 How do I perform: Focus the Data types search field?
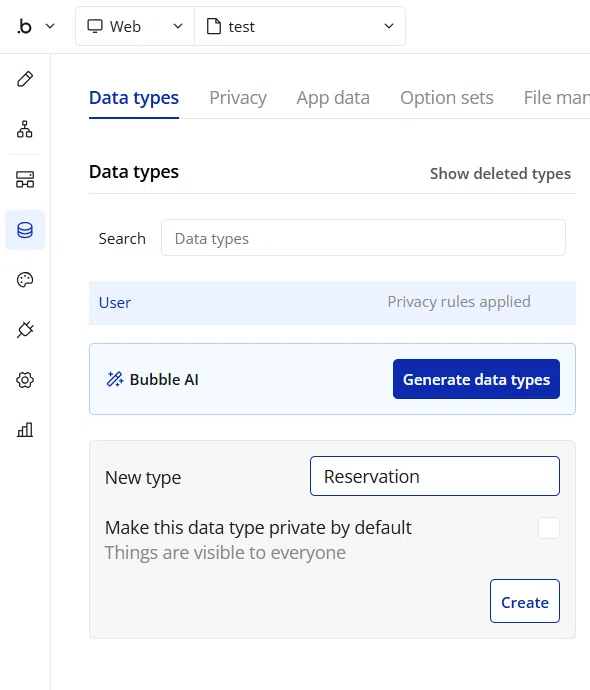pos(363,238)
